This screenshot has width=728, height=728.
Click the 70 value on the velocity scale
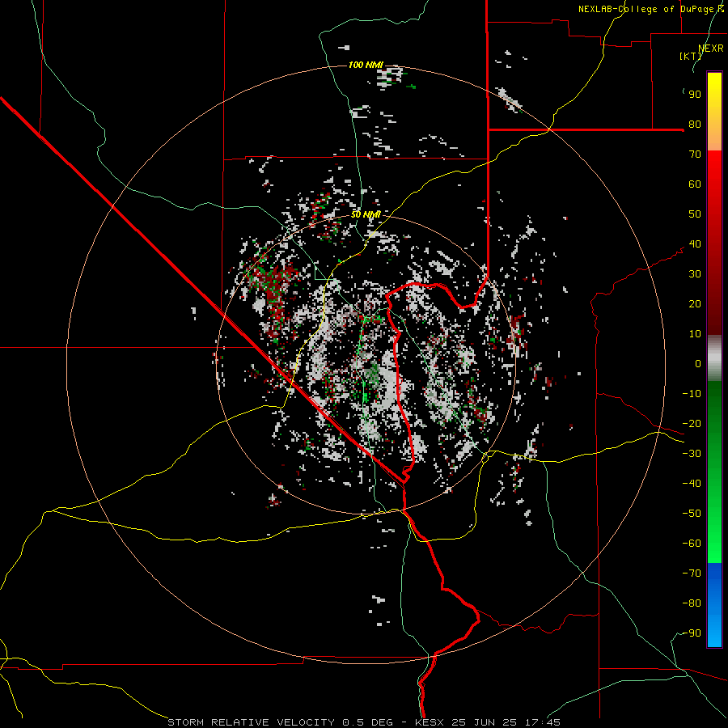(x=695, y=154)
